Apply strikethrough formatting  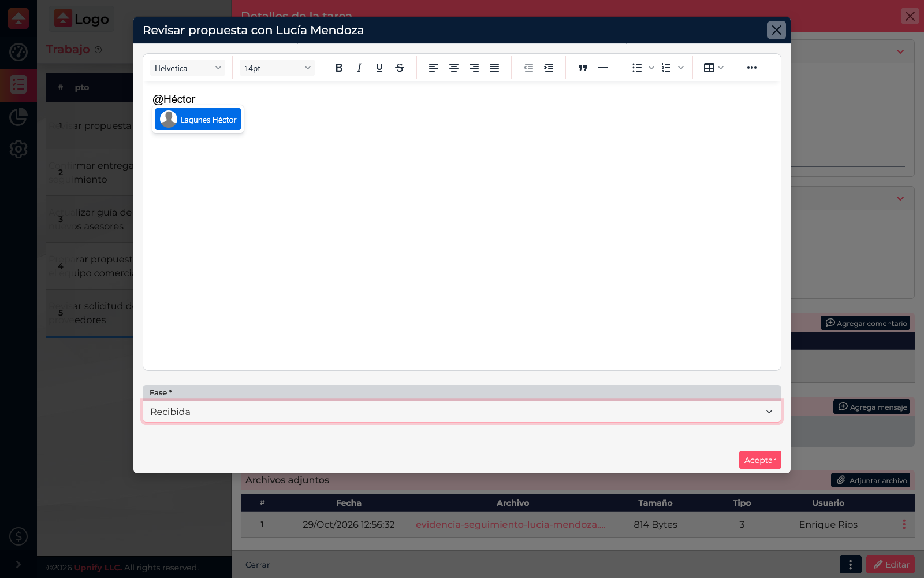400,68
